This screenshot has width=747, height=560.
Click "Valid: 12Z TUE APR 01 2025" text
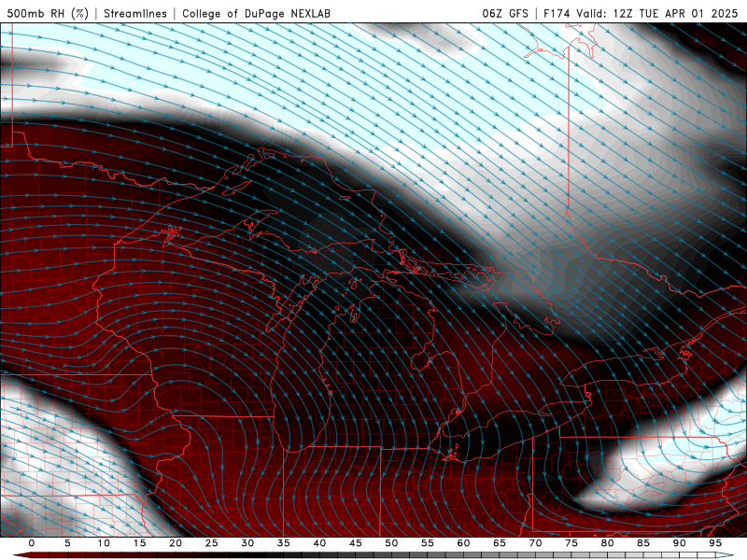coord(657,13)
